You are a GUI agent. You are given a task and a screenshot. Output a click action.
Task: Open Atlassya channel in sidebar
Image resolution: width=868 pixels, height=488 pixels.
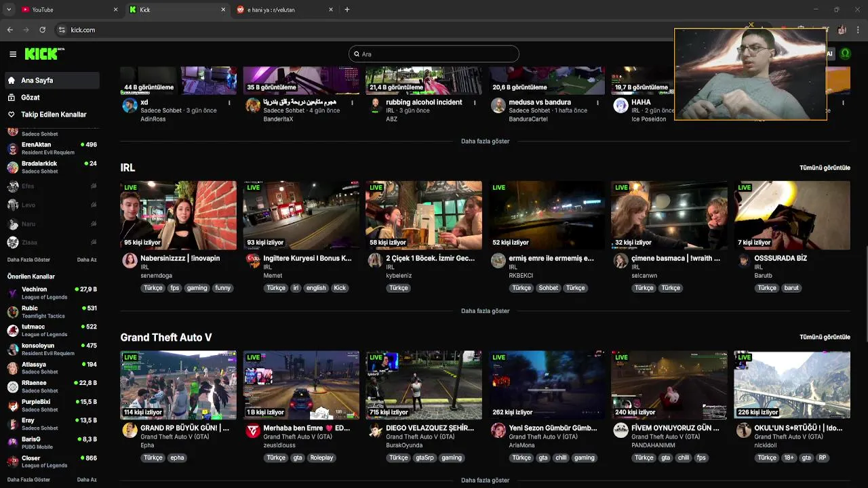point(52,368)
